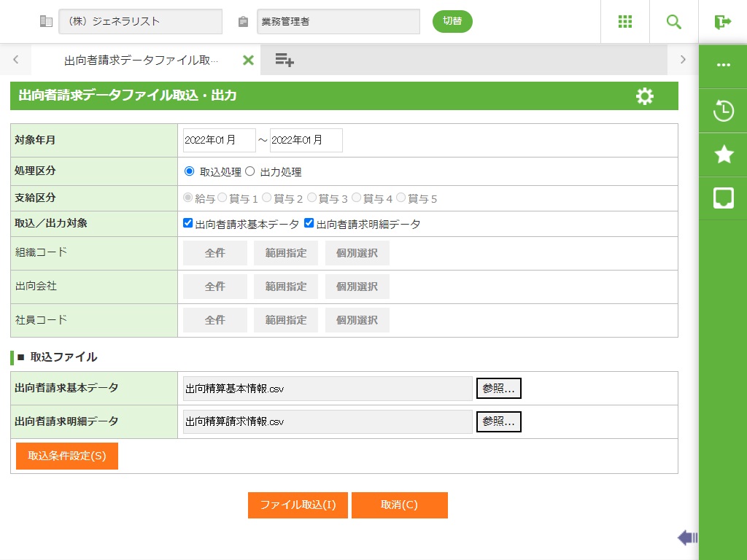Click the start 対象年月 date field
Screen dimensions: 747x560
(x=219, y=140)
